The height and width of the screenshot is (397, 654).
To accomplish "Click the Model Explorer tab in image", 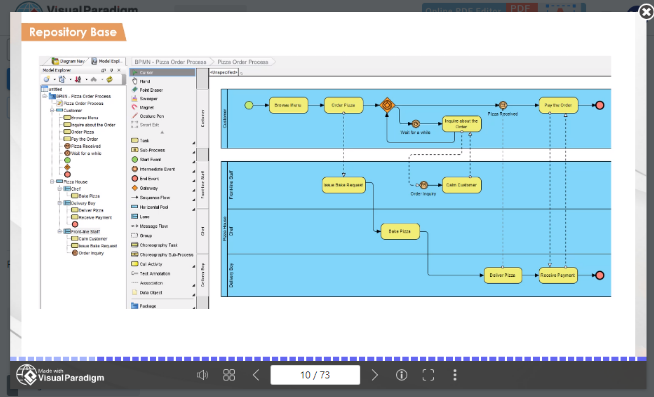I will (108, 61).
